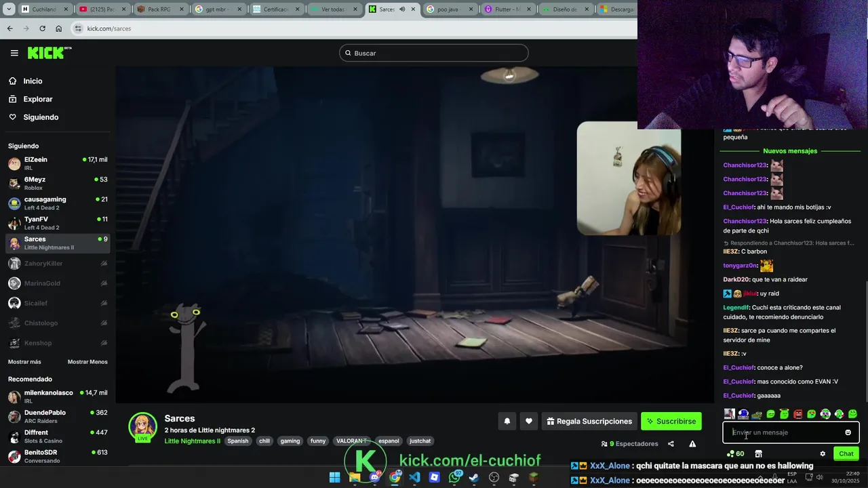Expand following list with Mostrar más
This screenshot has height=488, width=868.
[x=24, y=361]
